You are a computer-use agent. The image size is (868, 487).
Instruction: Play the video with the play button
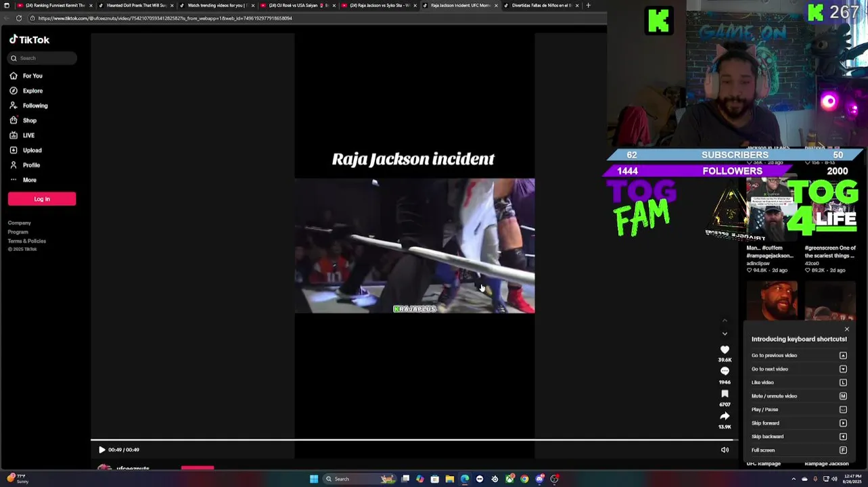(101, 450)
